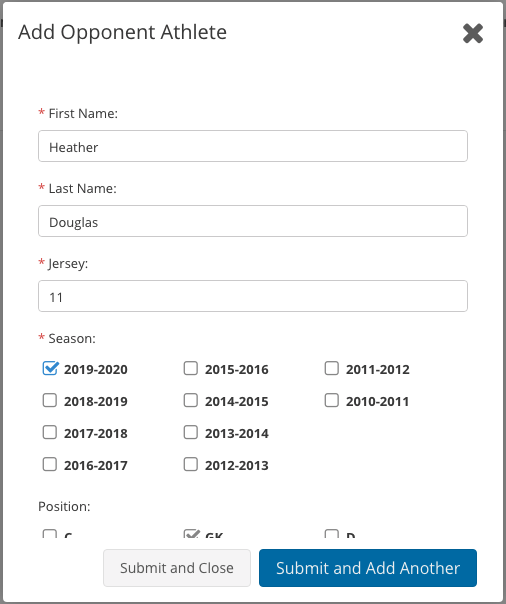Click the Last Name input field
Image resolution: width=506 pixels, height=604 pixels.
coord(253,221)
